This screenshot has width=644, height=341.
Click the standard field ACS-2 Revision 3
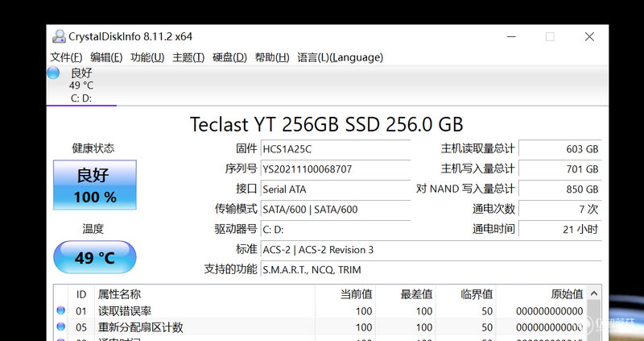[431, 249]
